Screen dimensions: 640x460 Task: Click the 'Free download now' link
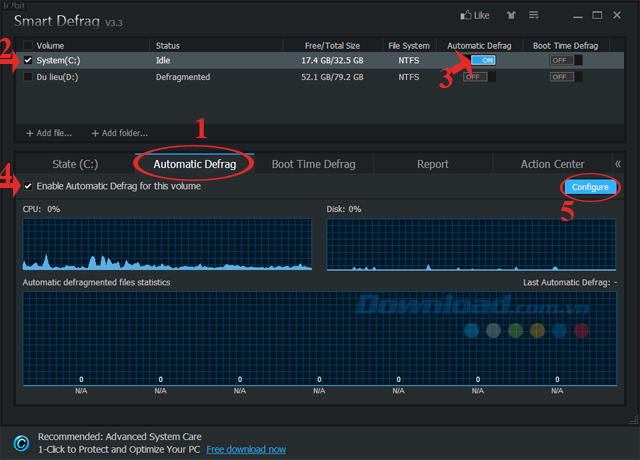click(x=245, y=450)
